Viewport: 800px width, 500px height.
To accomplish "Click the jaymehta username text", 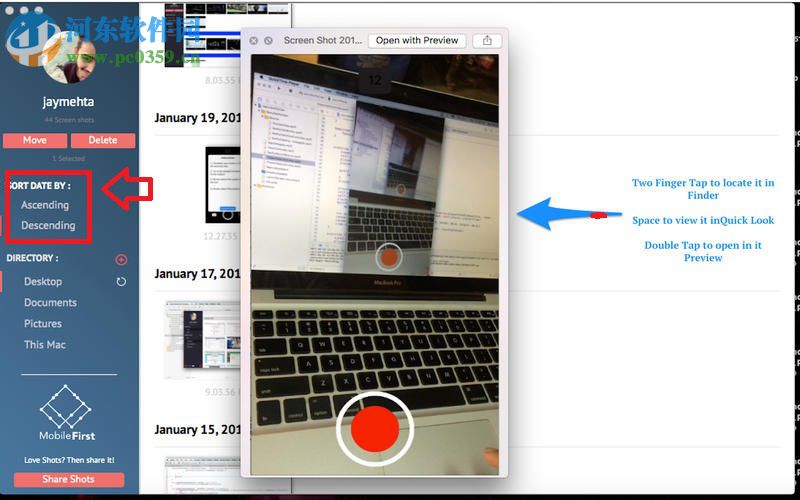I will 68,102.
